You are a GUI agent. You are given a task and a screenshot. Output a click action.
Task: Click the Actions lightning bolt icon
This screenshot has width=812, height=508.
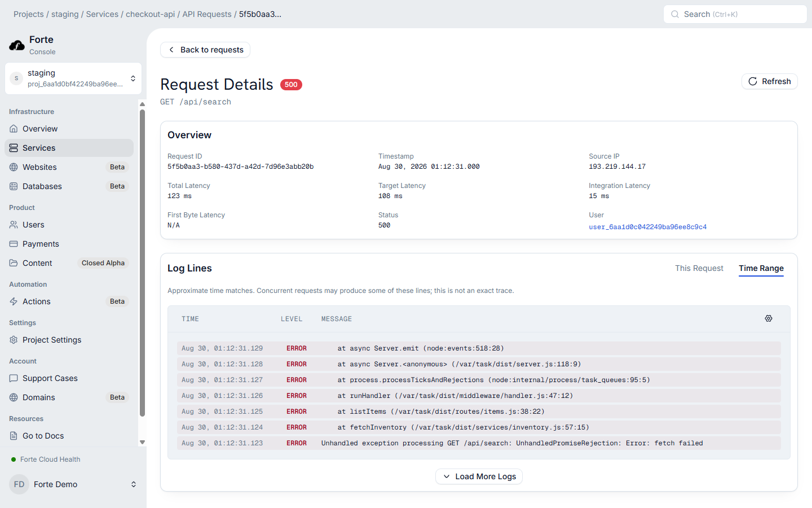(x=14, y=301)
